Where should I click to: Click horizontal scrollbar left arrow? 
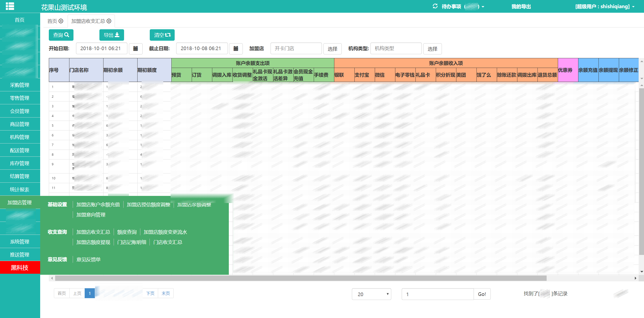[52, 278]
